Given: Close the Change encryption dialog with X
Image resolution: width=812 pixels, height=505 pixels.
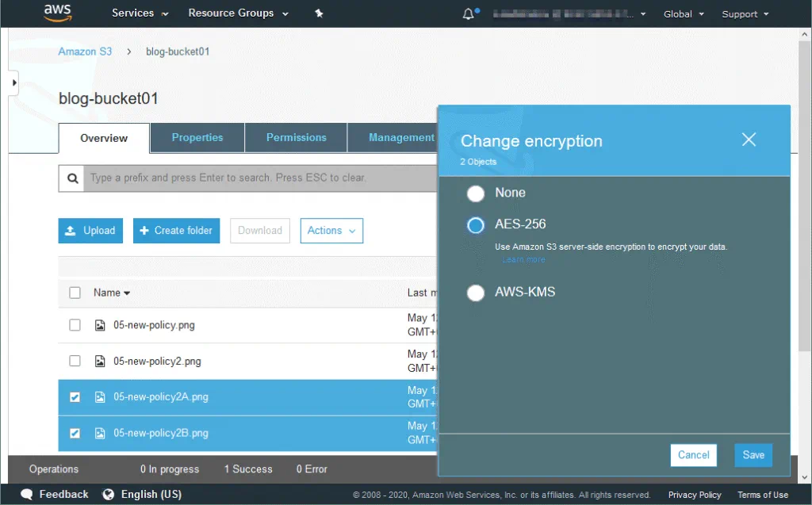Looking at the screenshot, I should click(x=749, y=140).
